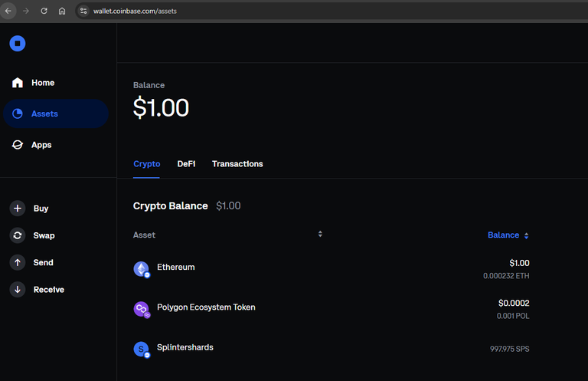Viewport: 588px width, 381px height.
Task: Click the Send up-arrow icon
Action: [18, 262]
